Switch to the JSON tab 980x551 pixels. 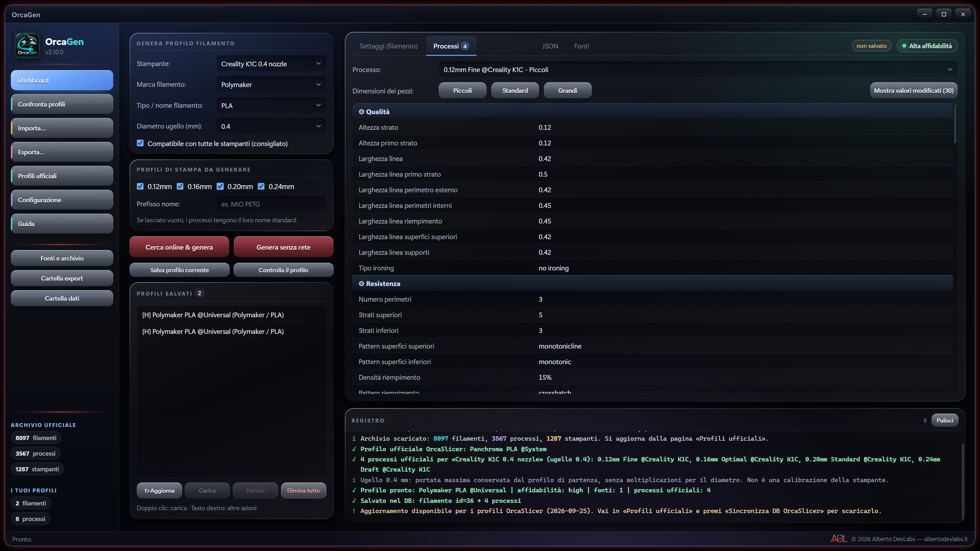[x=550, y=46]
